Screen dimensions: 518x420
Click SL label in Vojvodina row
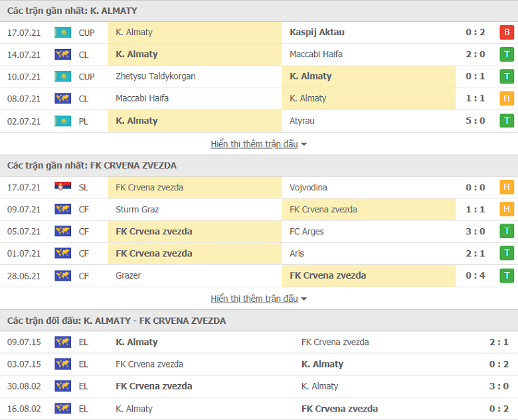click(83, 188)
